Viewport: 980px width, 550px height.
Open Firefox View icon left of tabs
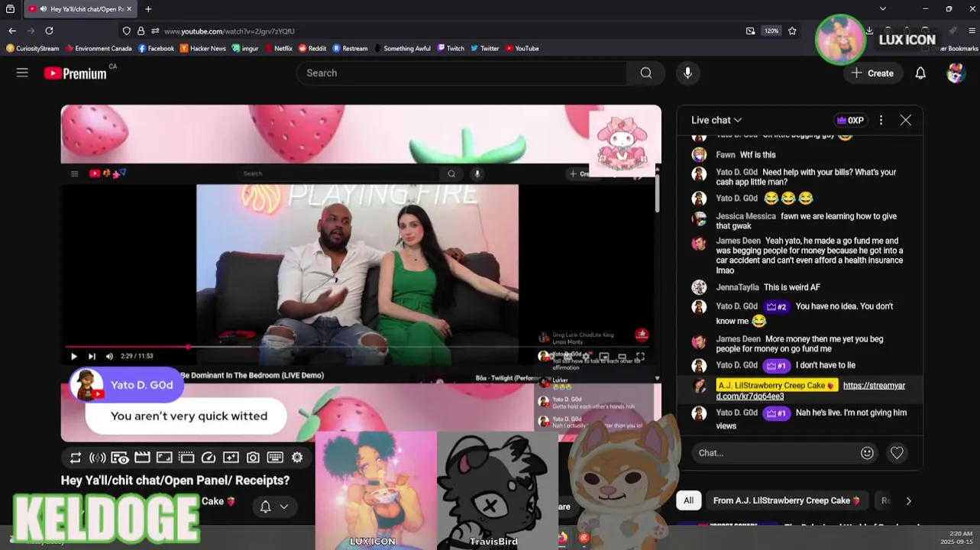point(10,9)
